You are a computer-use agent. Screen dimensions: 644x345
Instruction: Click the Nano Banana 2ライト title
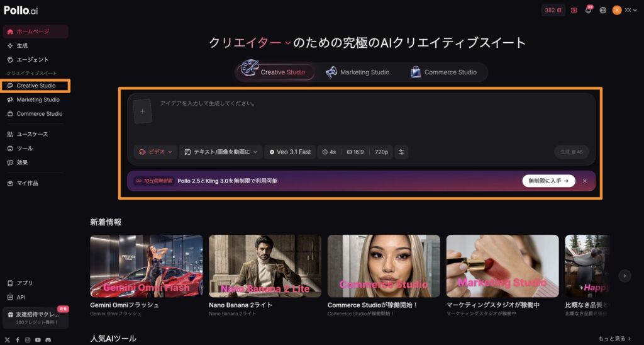click(x=240, y=305)
